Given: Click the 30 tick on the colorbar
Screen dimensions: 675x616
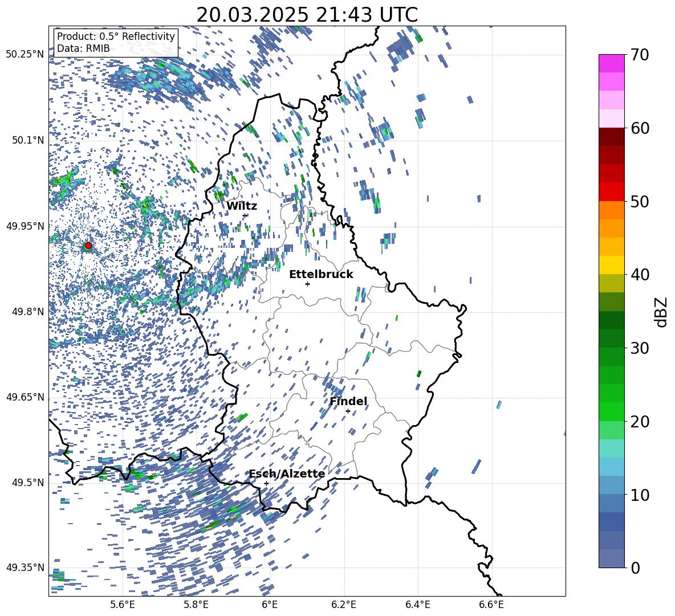Looking at the screenshot, I should coord(640,348).
